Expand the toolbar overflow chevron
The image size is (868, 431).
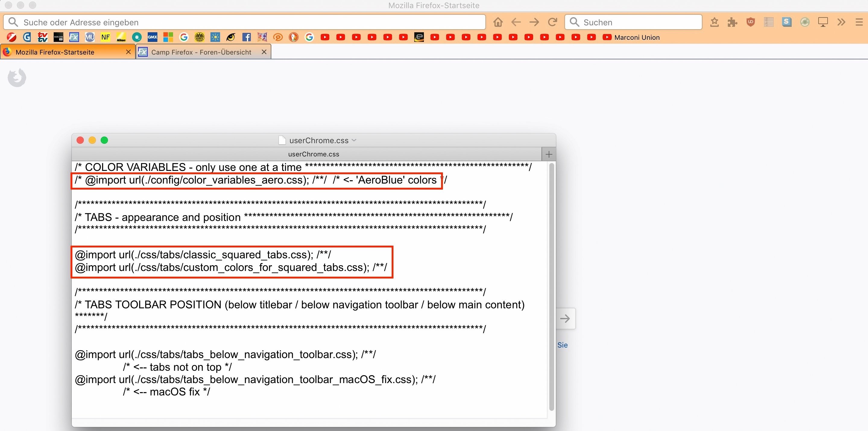point(841,22)
